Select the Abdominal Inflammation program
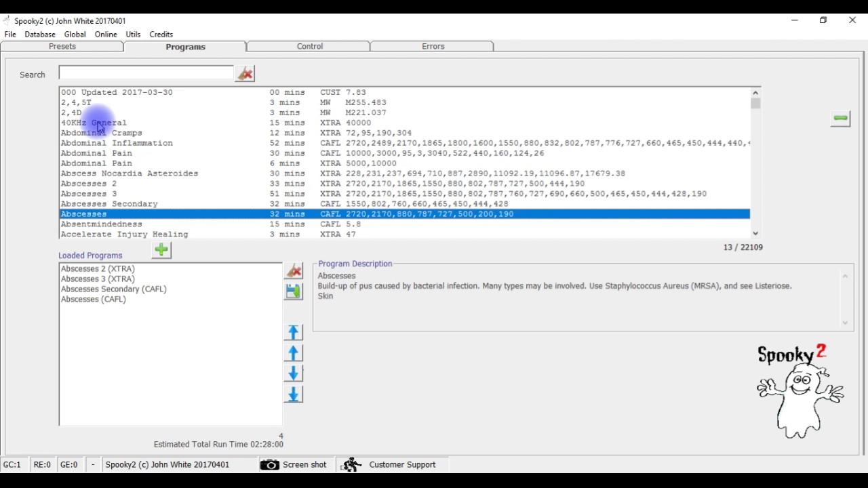 [x=405, y=143]
